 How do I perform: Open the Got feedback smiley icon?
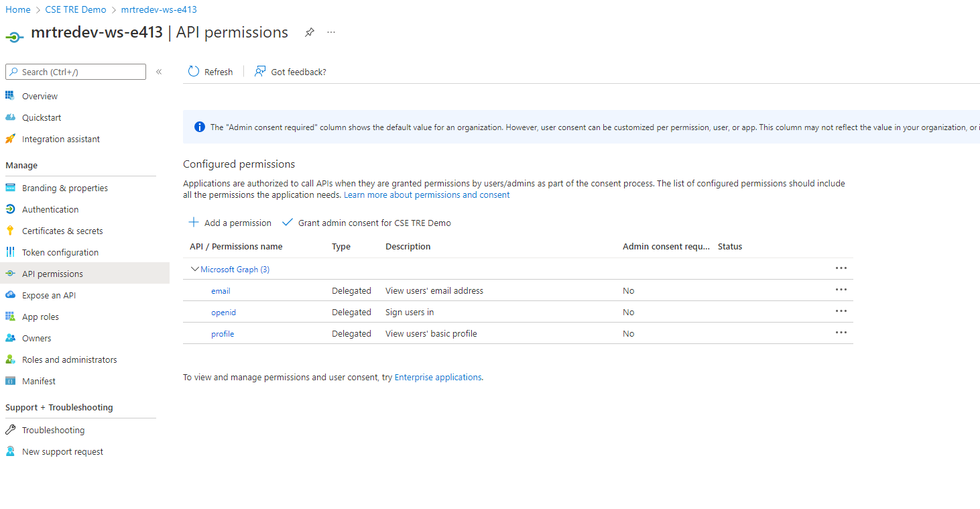coord(259,71)
